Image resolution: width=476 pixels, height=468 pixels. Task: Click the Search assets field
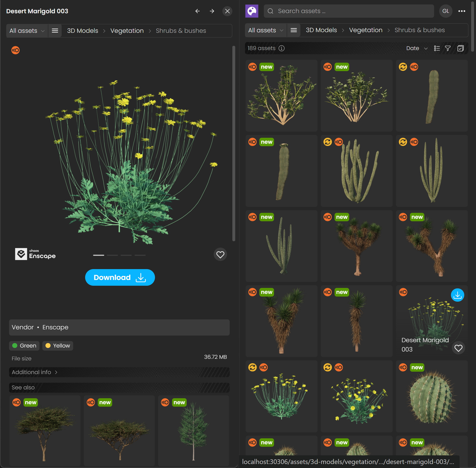click(349, 11)
